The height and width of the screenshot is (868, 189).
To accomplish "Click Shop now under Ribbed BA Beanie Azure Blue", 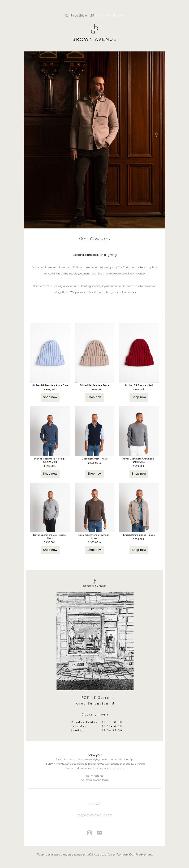I will pyautogui.click(x=50, y=397).
